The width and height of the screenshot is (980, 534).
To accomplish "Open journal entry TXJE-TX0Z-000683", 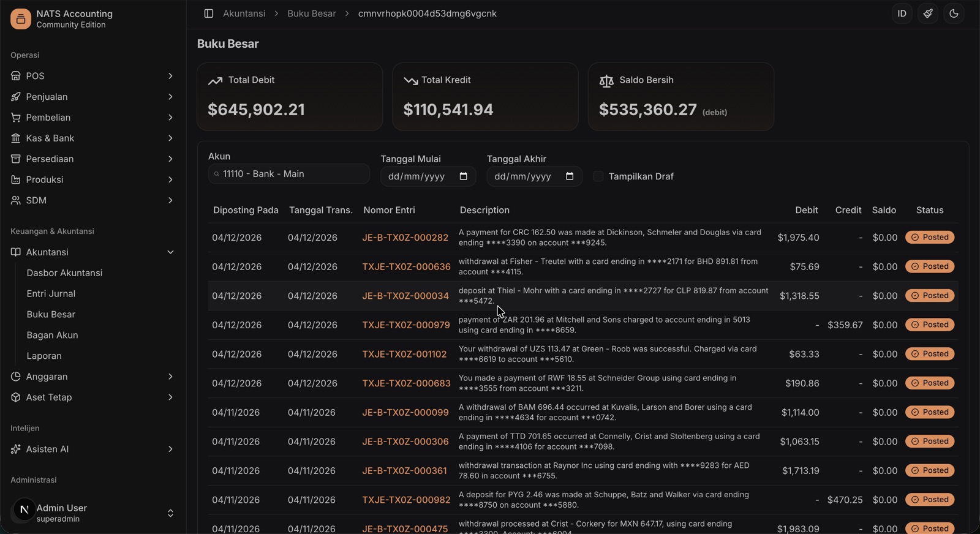I will [x=406, y=383].
